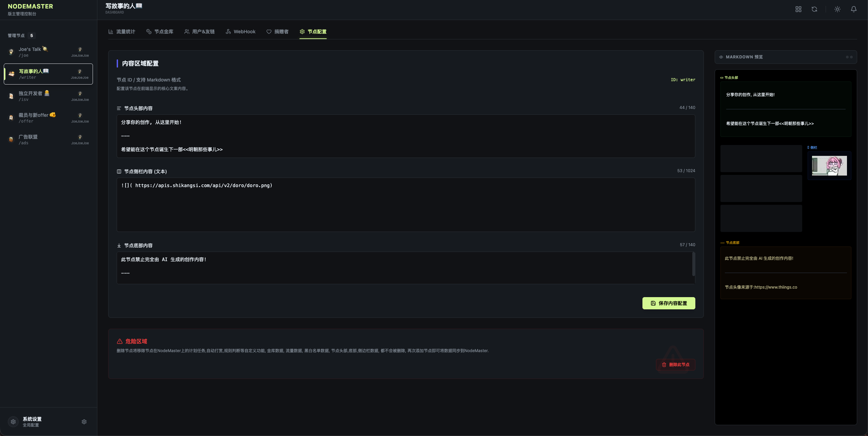
Task: Click the refresh icon in top bar
Action: (814, 9)
